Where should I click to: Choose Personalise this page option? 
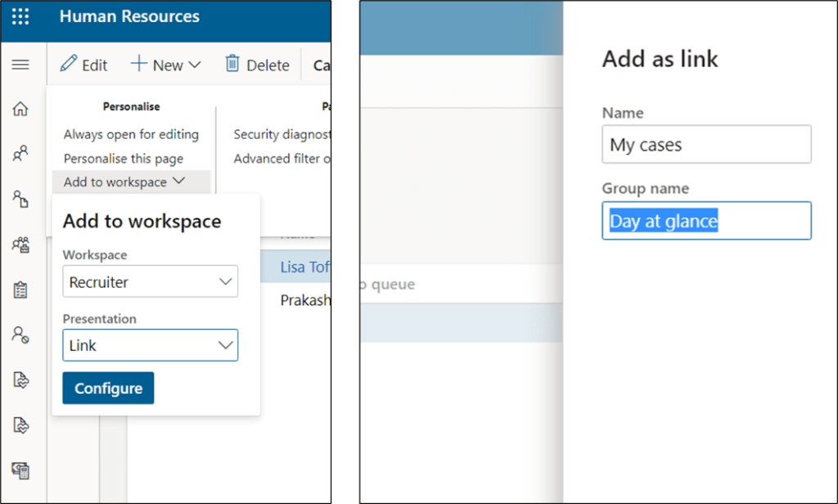pos(124,159)
